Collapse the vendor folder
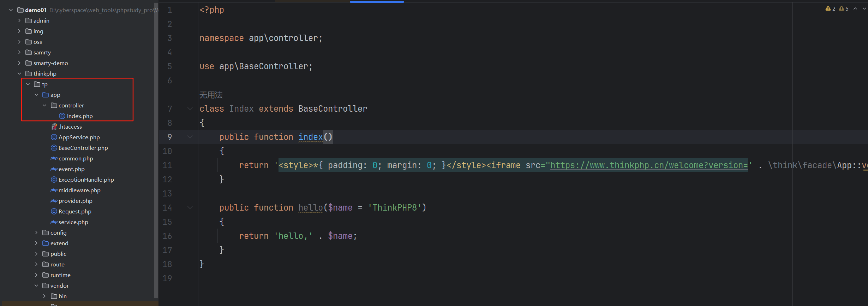The image size is (868, 306). click(x=36, y=286)
